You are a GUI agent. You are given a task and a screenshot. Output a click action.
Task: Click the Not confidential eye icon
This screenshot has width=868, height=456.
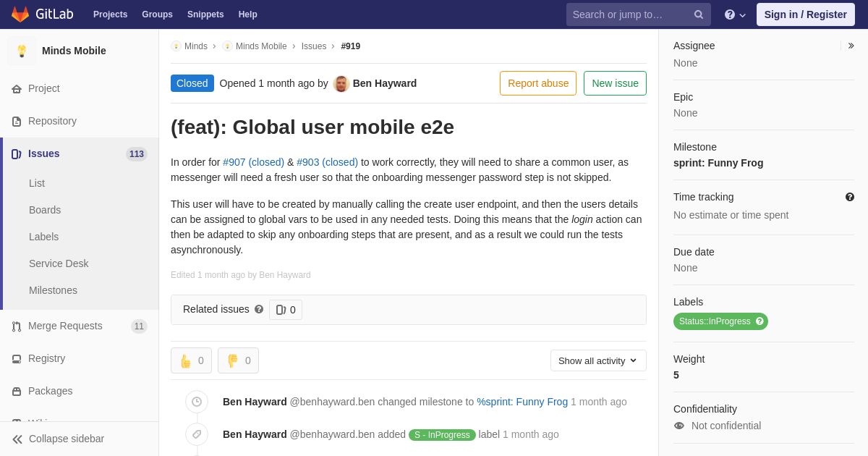(679, 426)
